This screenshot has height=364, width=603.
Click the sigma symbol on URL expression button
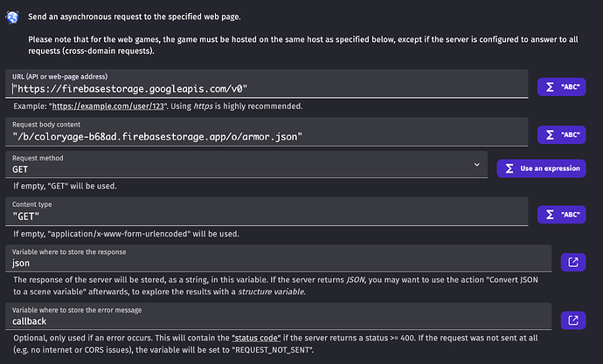point(550,87)
